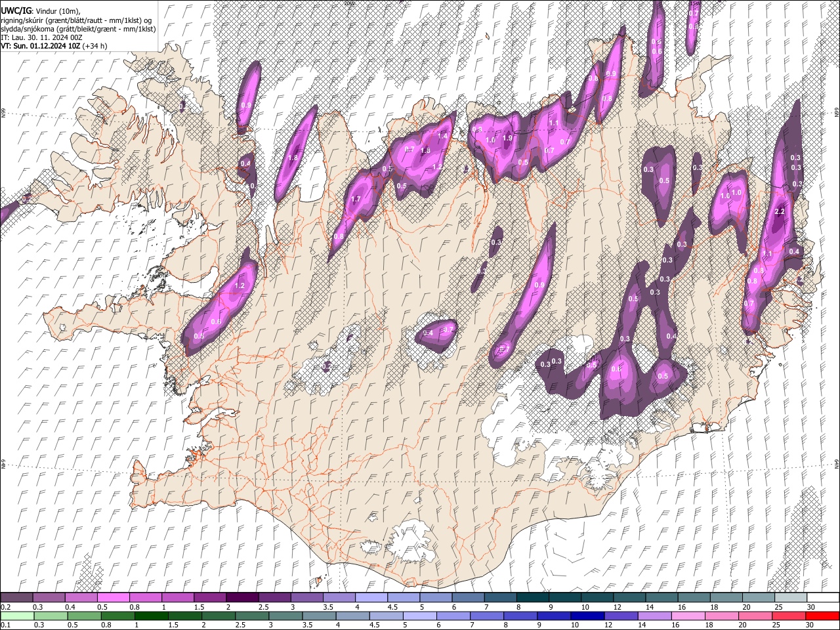Click the 'VT: Sun. 01.12.2024 10Z' valid time
This screenshot has height=630, width=840.
41,46
